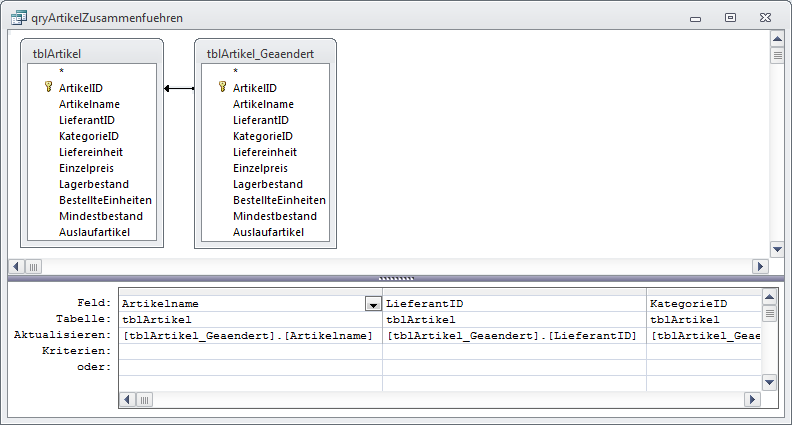
Task: Click the Kriterien cell under Artikelname
Action: pos(249,351)
